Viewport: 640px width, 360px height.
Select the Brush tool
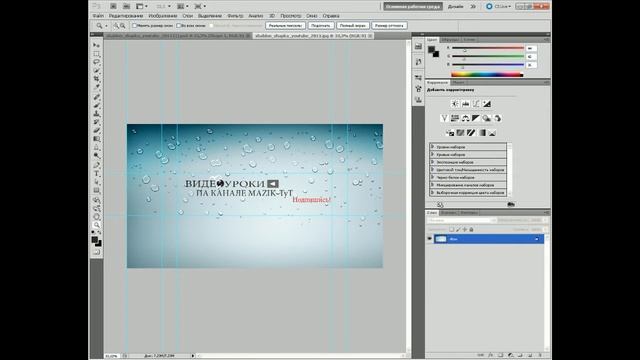click(96, 106)
